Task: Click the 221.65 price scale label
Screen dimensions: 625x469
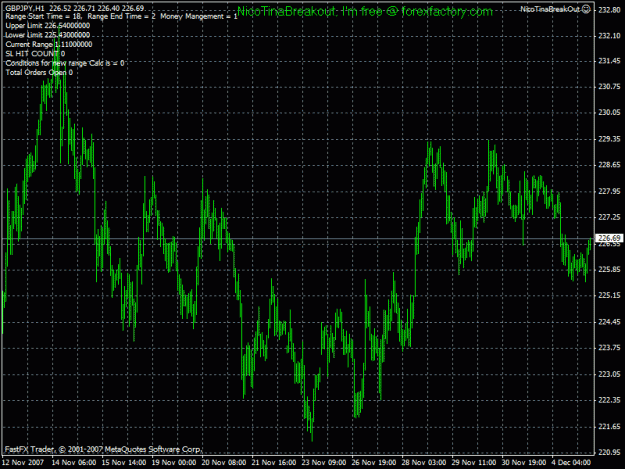Action: click(x=609, y=426)
